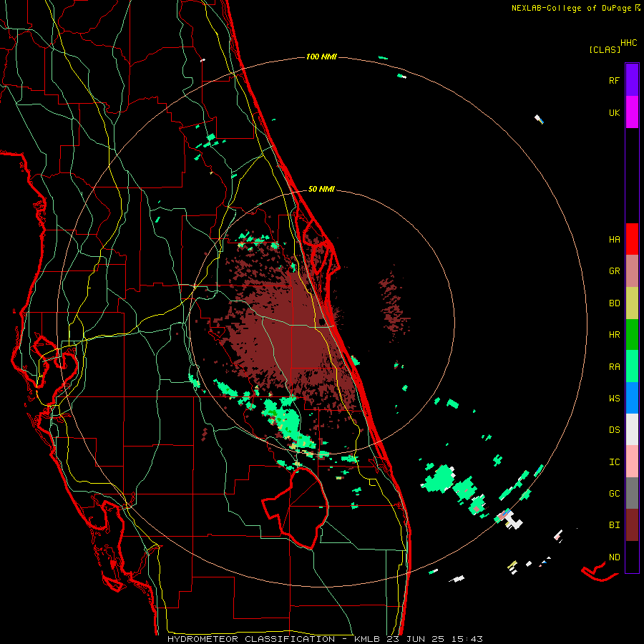
Task: Click the magenta UK color swatch
Action: [x=632, y=112]
